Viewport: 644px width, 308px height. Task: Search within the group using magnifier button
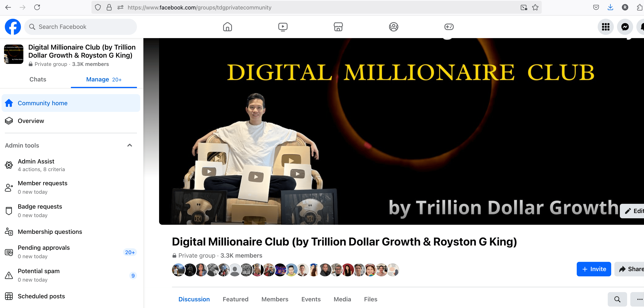click(617, 299)
